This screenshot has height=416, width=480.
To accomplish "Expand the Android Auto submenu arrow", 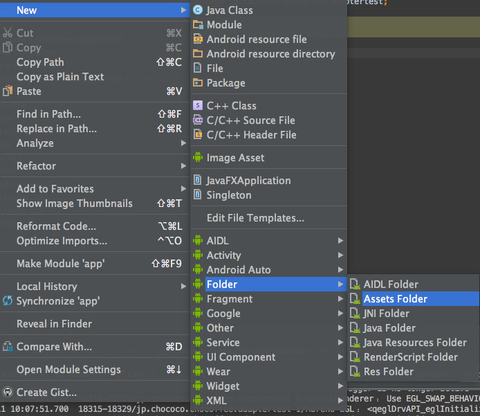I will [340, 270].
